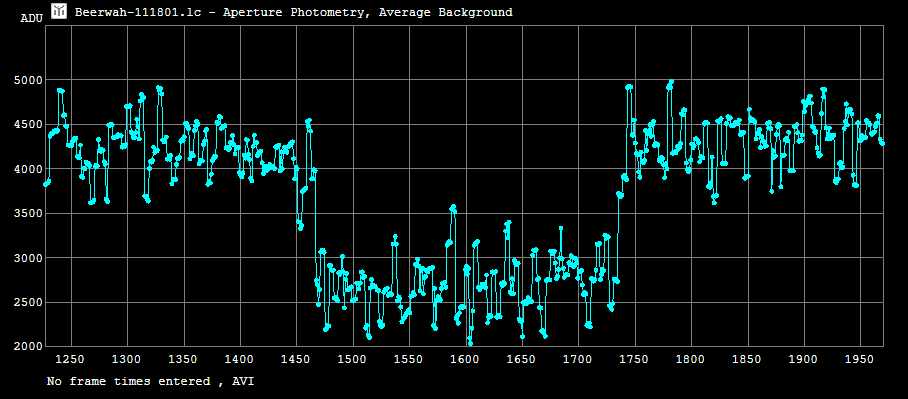Click the 1650 frame label on the horizontal axis

pyautogui.click(x=522, y=360)
